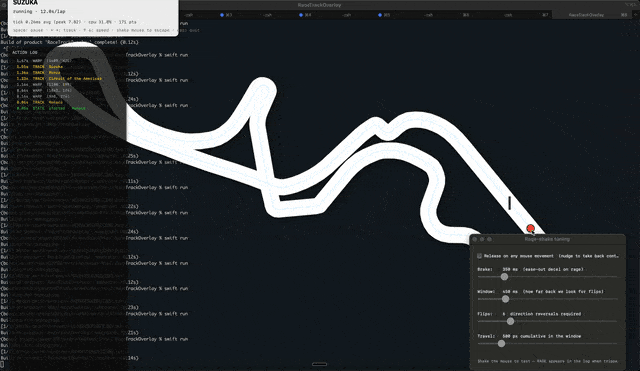
Task: Click the yellow TRACK Monza log entry
Action: point(38,73)
